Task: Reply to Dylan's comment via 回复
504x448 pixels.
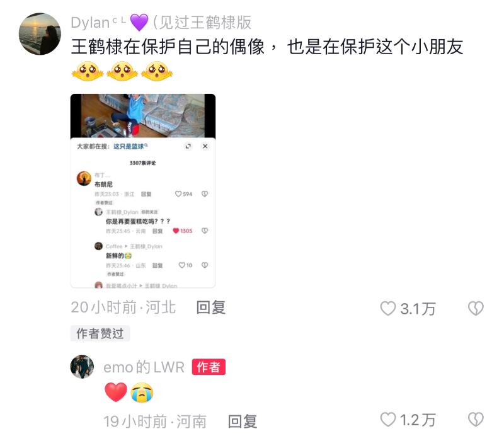Action: [211, 307]
